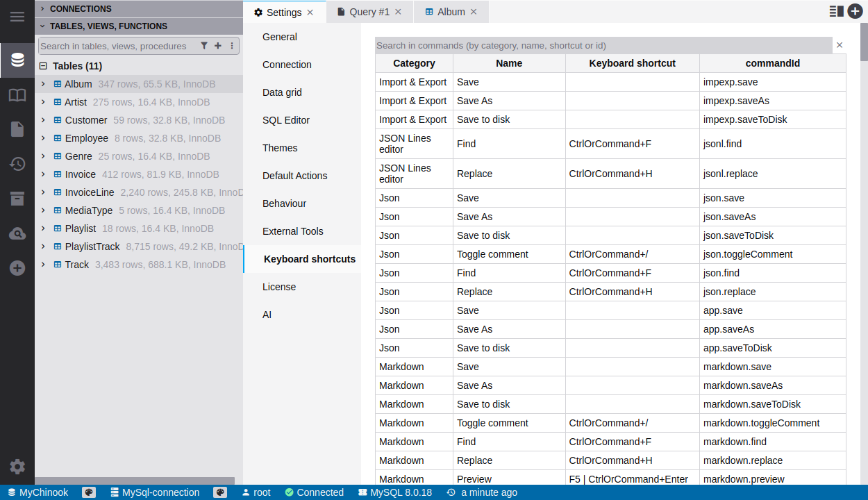
Task: Click the search in commands field
Action: (603, 45)
